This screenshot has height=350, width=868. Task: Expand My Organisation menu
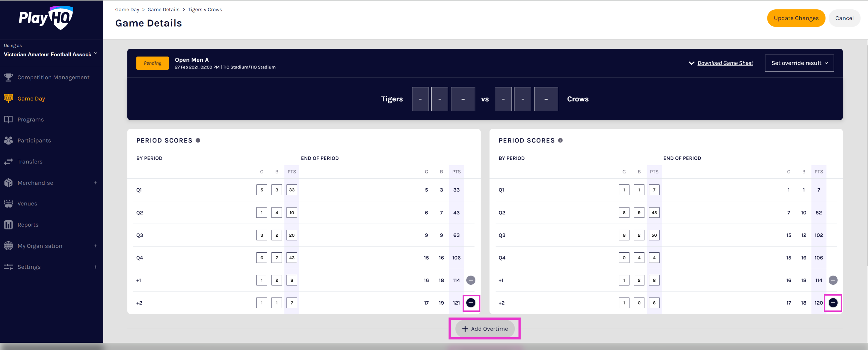[x=95, y=246]
